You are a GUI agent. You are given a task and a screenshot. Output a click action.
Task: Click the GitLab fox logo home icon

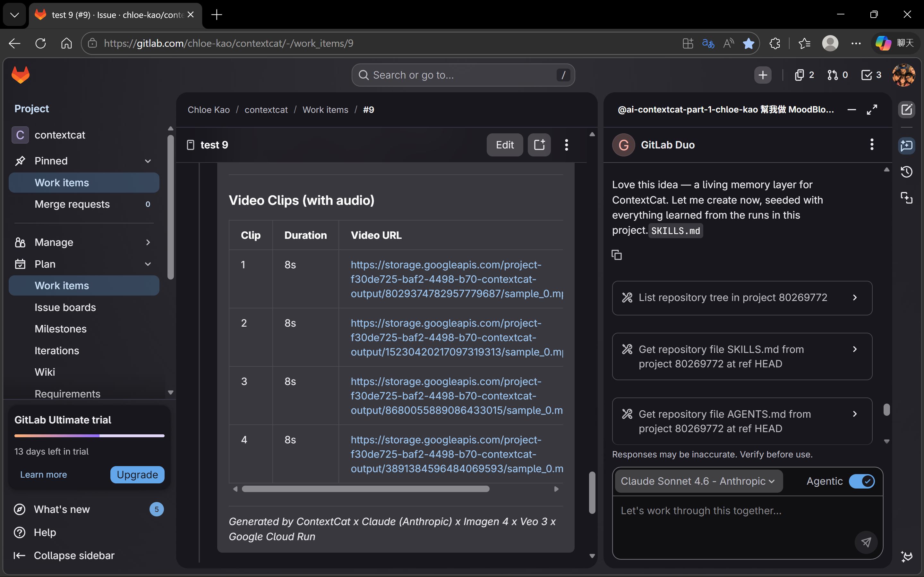coord(21,75)
